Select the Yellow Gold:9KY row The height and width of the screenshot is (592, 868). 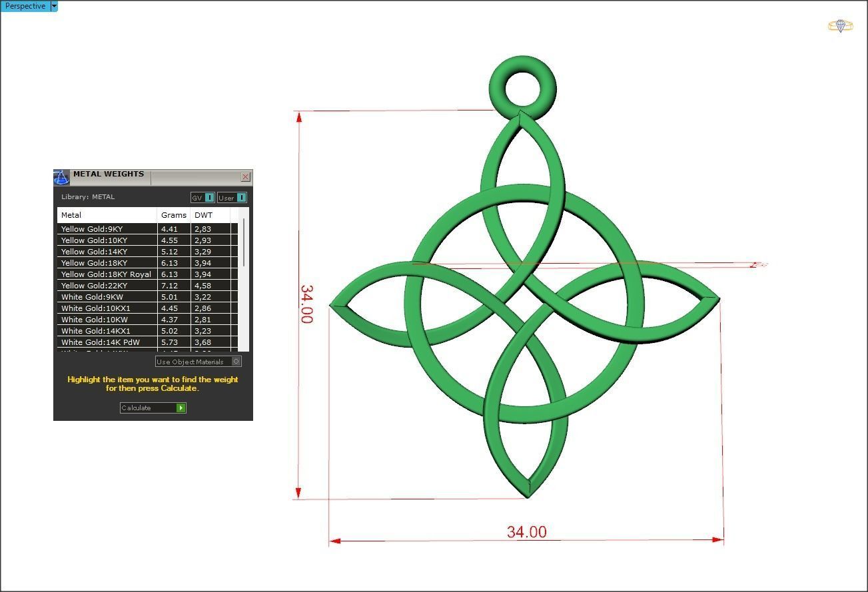pyautogui.click(x=147, y=229)
